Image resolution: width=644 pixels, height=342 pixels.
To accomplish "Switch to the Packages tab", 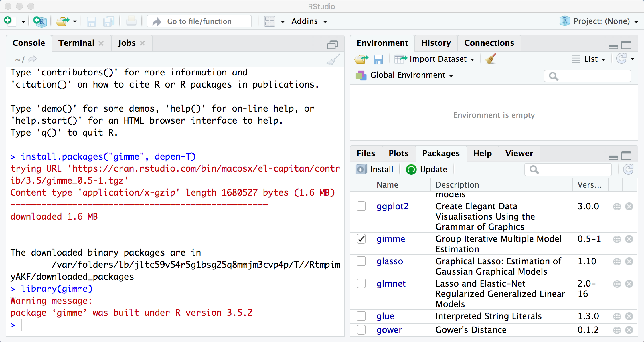I will [441, 154].
